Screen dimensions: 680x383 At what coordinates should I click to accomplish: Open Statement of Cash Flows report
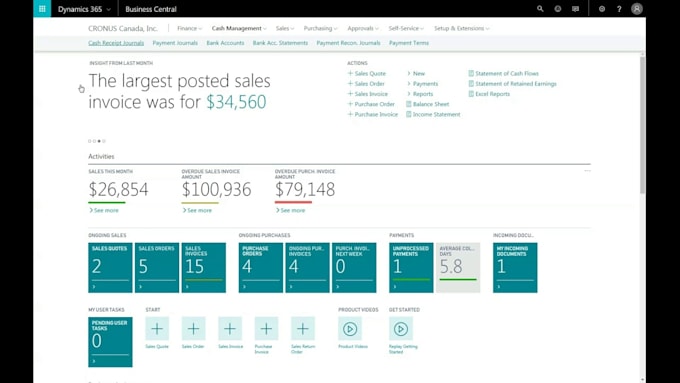pos(503,73)
